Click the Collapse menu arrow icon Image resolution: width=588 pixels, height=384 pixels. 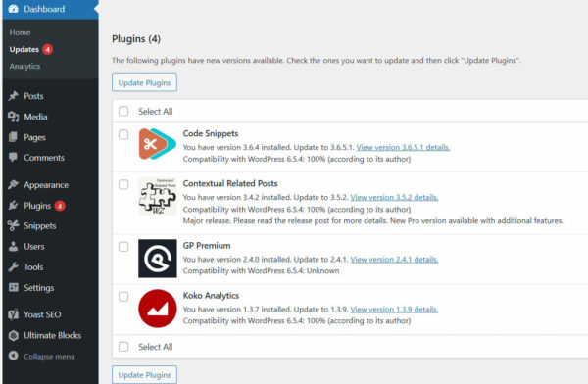13,356
